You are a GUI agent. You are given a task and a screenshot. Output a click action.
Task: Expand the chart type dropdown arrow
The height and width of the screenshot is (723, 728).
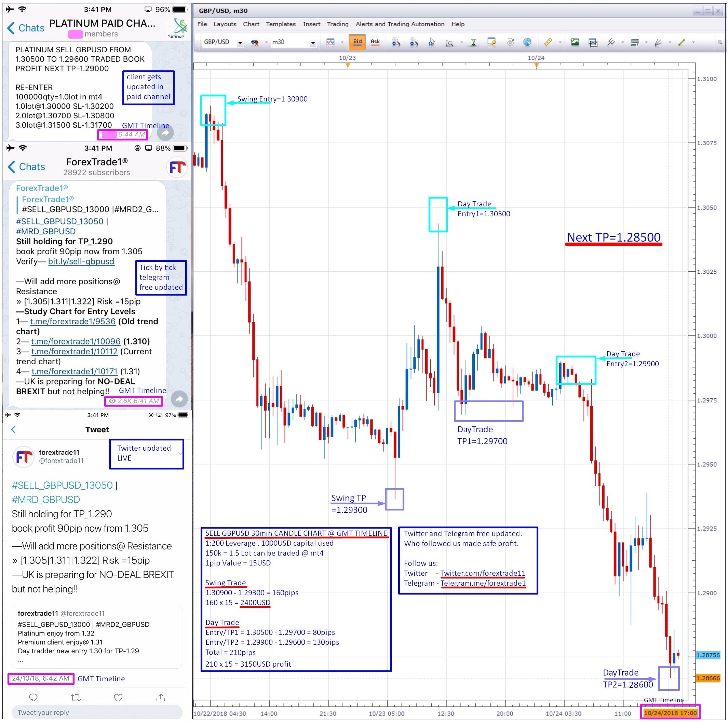click(x=342, y=43)
